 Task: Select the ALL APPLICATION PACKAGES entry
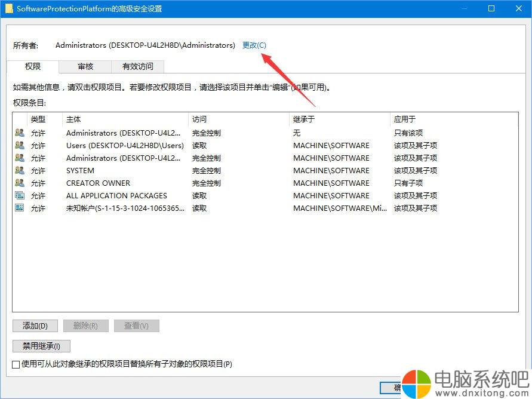116,196
